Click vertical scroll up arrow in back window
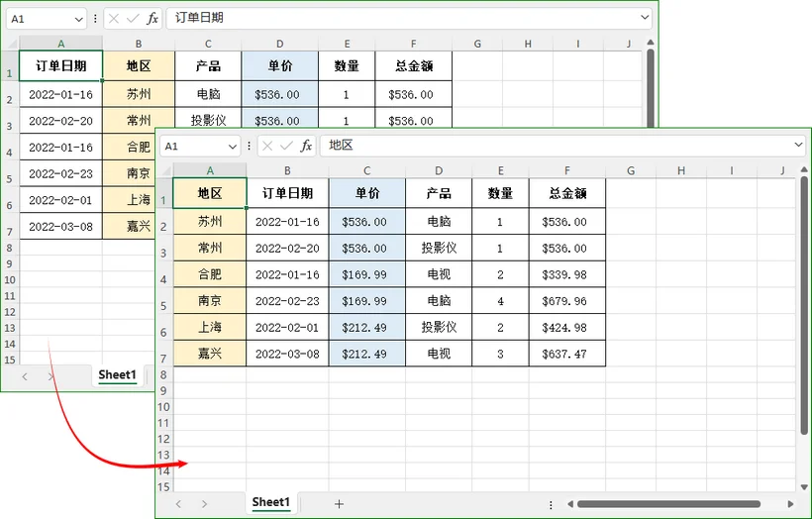This screenshot has width=812, height=519. click(651, 43)
